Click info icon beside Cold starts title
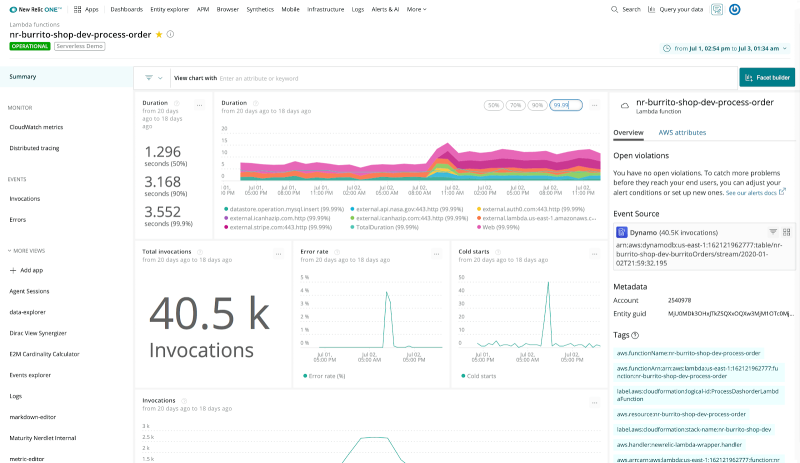800x463 pixels. (x=498, y=252)
